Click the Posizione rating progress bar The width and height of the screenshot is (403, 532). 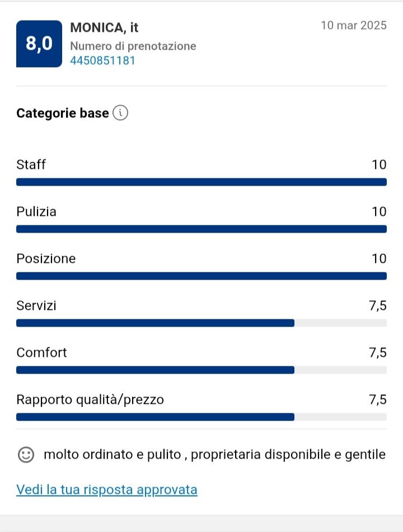(x=201, y=276)
